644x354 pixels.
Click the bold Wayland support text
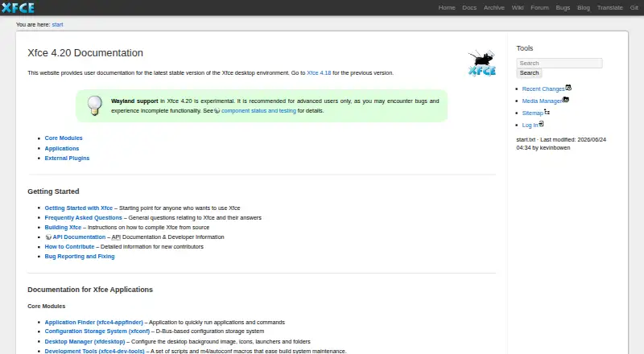pos(134,101)
